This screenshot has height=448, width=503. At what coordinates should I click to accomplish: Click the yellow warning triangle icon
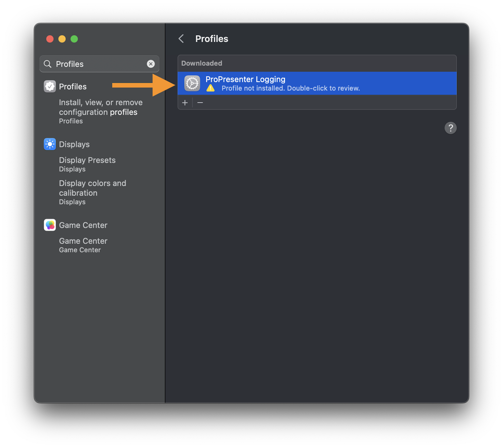210,88
